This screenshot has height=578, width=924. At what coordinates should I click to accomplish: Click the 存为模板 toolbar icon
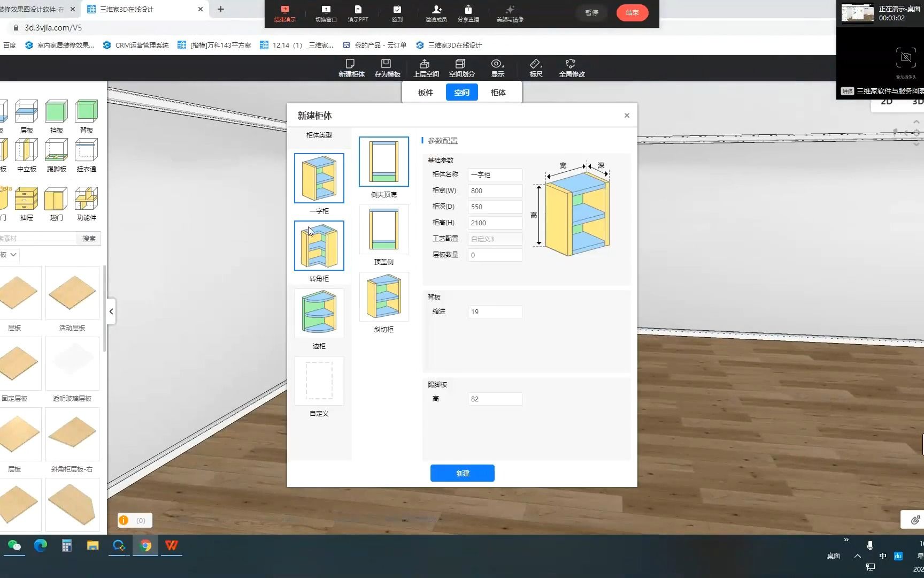pyautogui.click(x=387, y=67)
